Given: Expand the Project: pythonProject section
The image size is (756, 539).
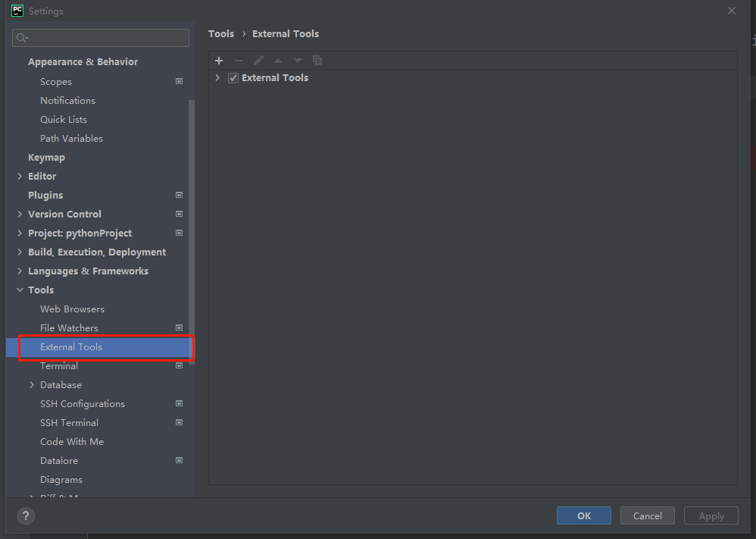Looking at the screenshot, I should coord(20,233).
